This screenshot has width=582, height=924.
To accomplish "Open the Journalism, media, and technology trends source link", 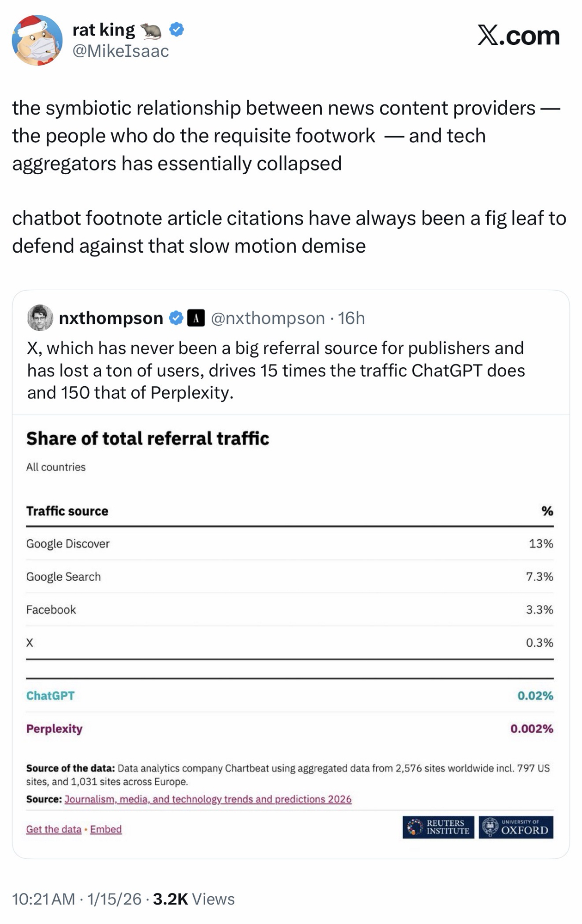I will pos(208,799).
